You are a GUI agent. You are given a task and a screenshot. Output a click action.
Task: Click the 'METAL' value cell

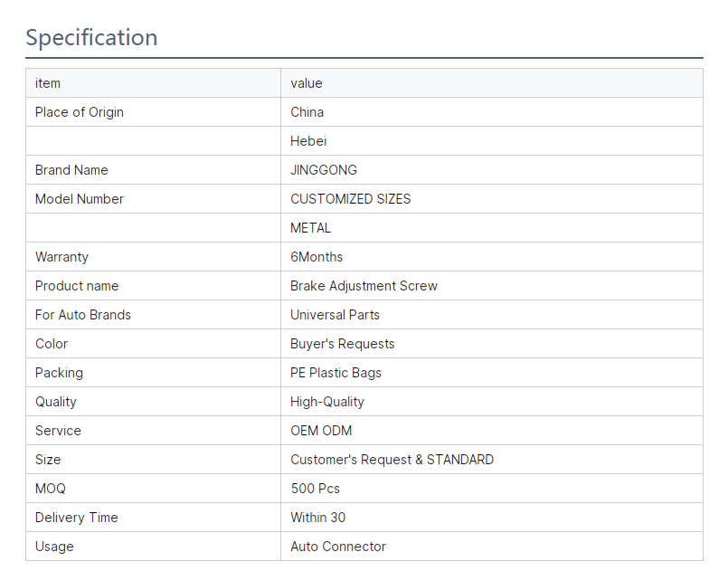(310, 228)
